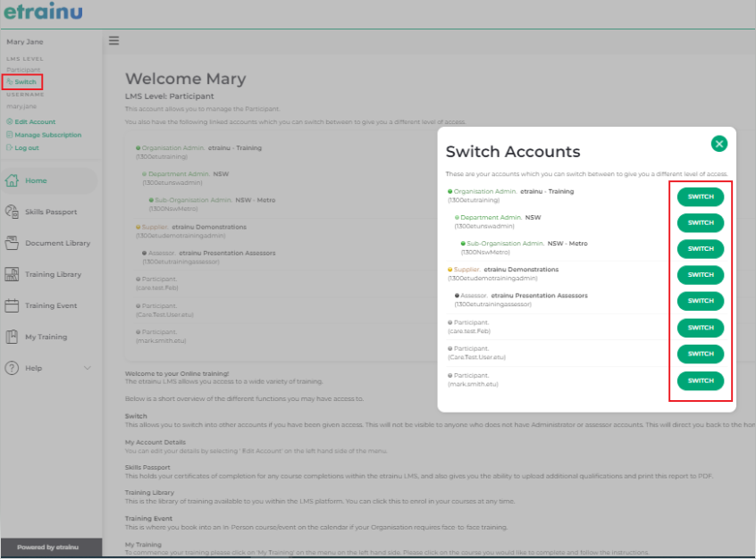This screenshot has width=756, height=559.
Task: Click the Skills Passport icon
Action: click(x=12, y=212)
